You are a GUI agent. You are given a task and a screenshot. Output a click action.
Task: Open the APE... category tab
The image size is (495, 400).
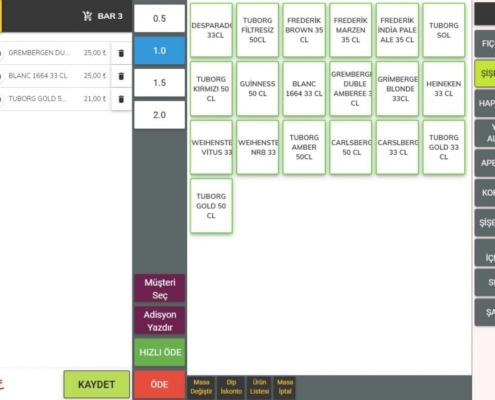(x=485, y=163)
